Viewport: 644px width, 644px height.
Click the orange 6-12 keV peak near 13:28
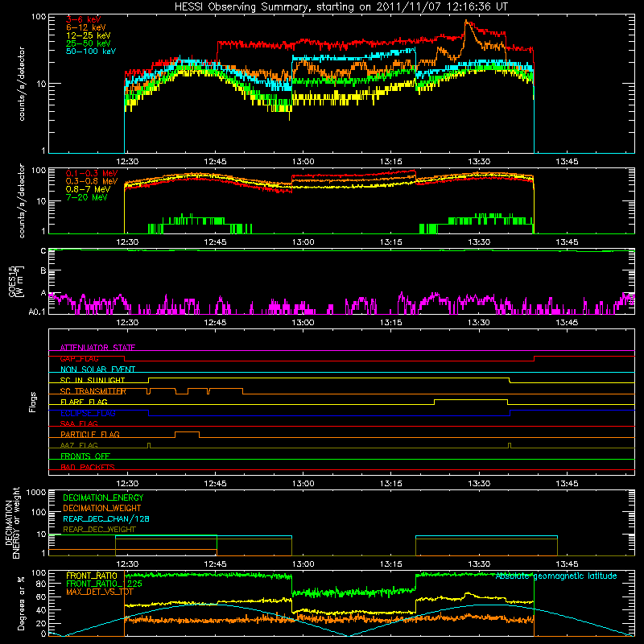pos(466,22)
